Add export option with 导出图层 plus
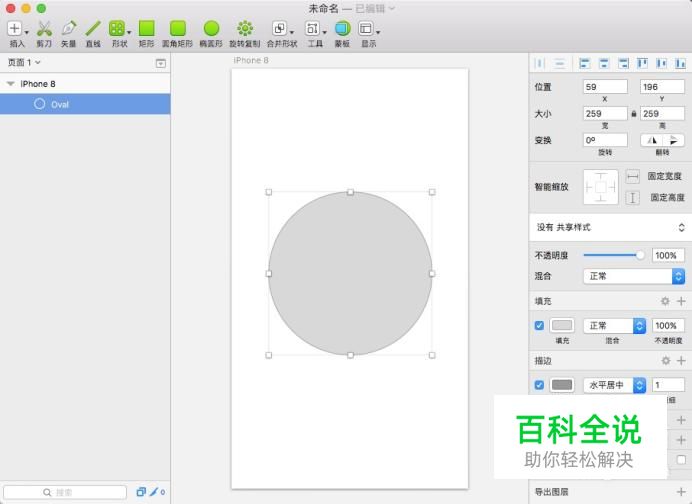The width and height of the screenshot is (692, 504). 681,491
